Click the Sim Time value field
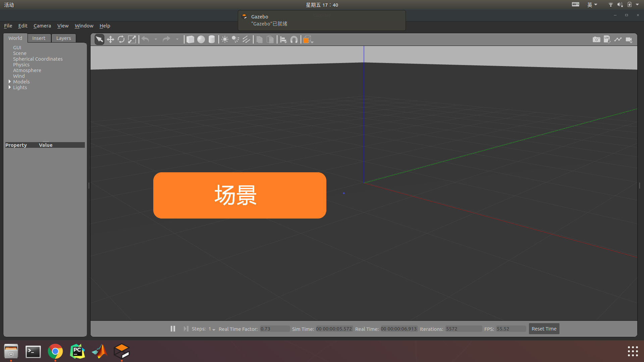This screenshot has height=362, width=644. click(x=334, y=329)
